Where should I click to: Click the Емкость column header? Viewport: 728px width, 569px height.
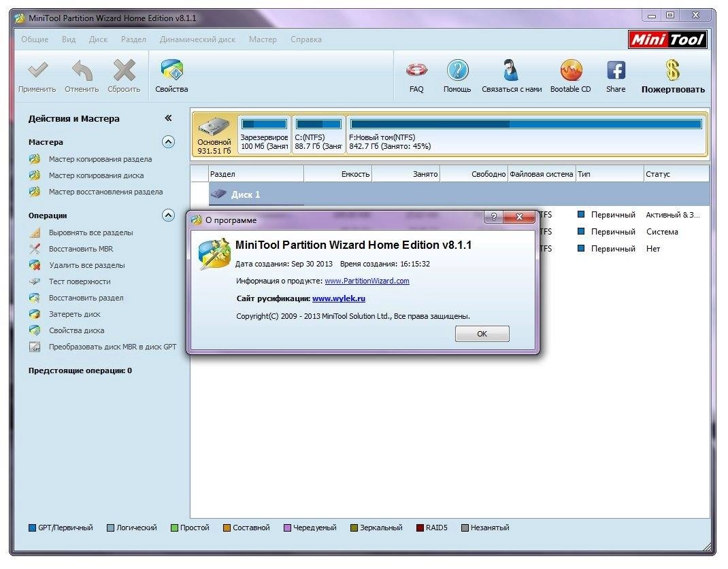(338, 174)
